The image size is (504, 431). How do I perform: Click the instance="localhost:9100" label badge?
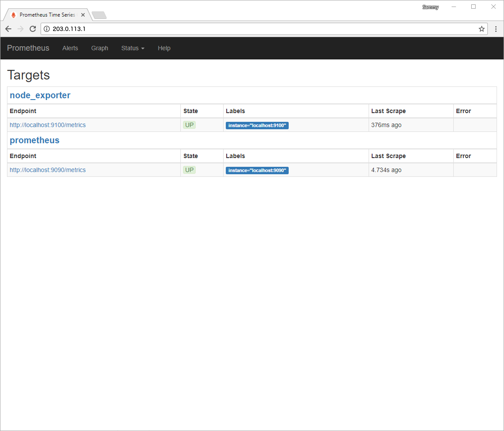[x=257, y=125]
